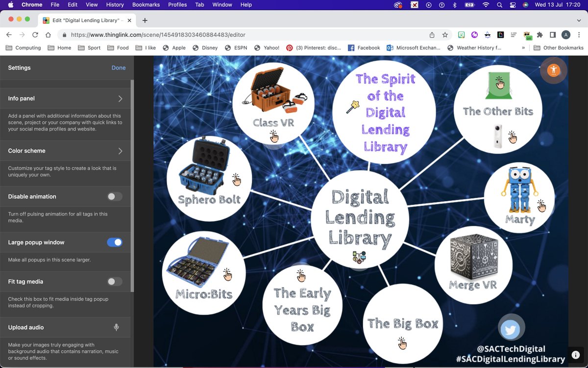Image resolution: width=588 pixels, height=368 pixels.
Task: Select the Sphero Bolt tag icon
Action: click(x=237, y=181)
